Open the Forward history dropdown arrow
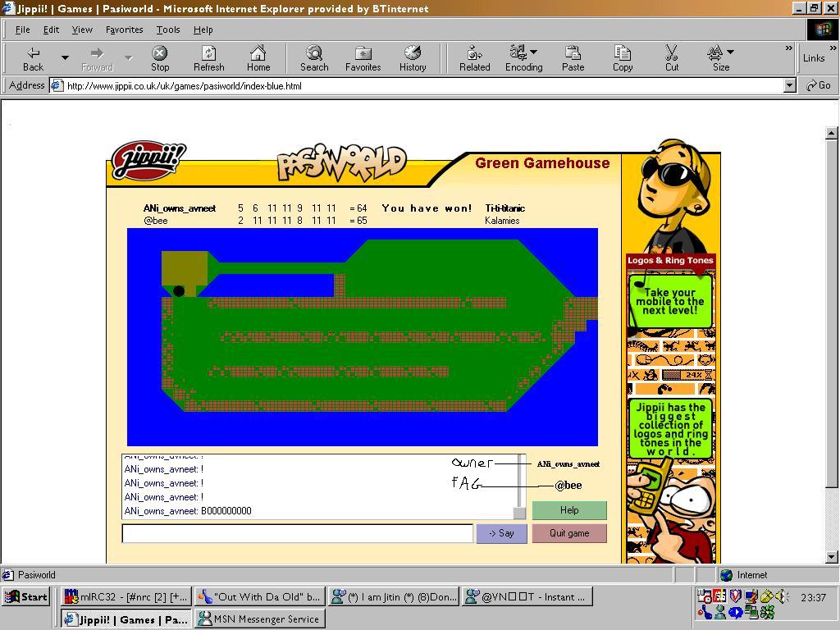Image resolution: width=840 pixels, height=630 pixels. (129, 57)
